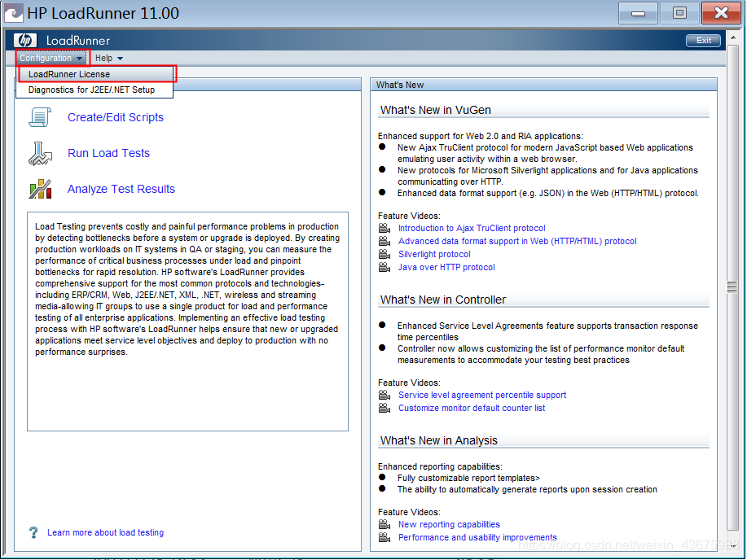
Task: Open the Help menu
Action: click(108, 58)
